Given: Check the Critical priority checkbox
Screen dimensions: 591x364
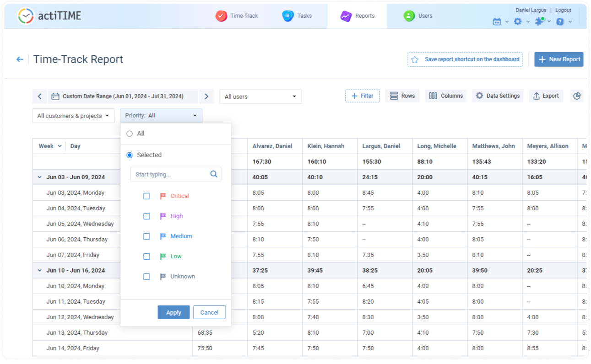Looking at the screenshot, I should click(146, 196).
